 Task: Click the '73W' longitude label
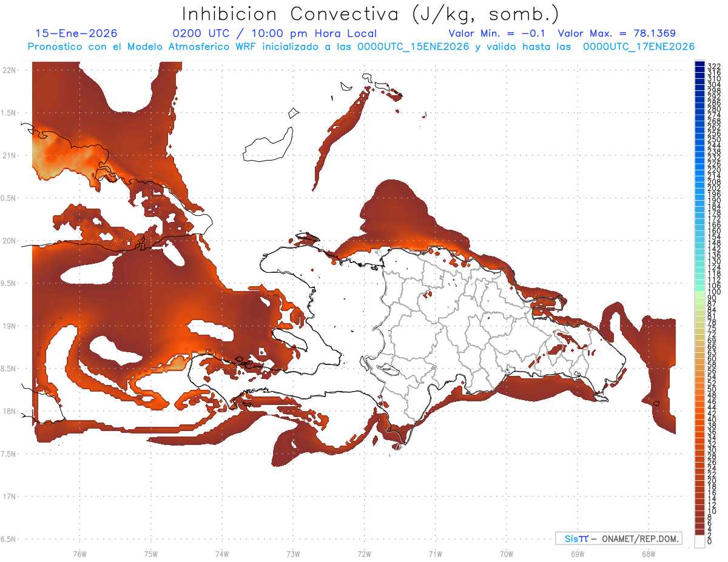293,554
